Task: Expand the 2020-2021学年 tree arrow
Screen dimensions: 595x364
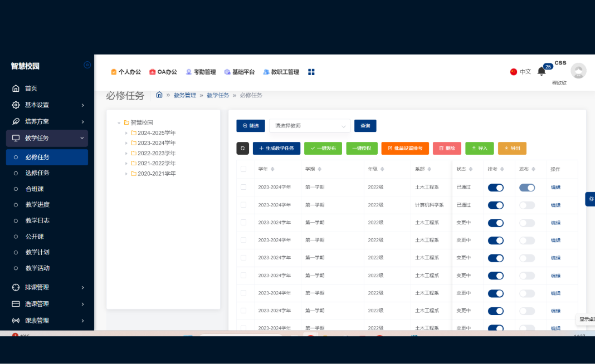Action: coord(126,174)
